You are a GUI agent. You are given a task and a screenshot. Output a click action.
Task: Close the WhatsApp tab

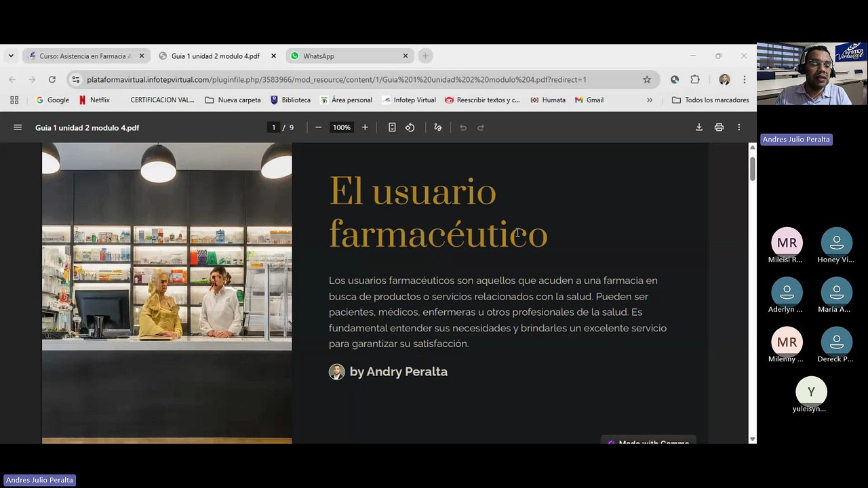[x=406, y=56]
